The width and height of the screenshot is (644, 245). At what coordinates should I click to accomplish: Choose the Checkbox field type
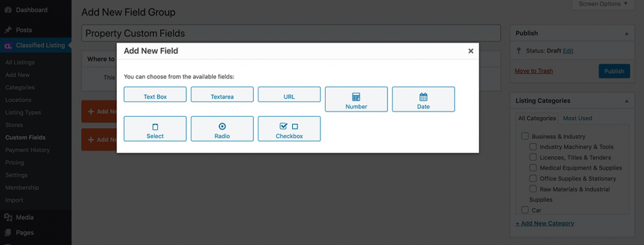click(x=289, y=128)
